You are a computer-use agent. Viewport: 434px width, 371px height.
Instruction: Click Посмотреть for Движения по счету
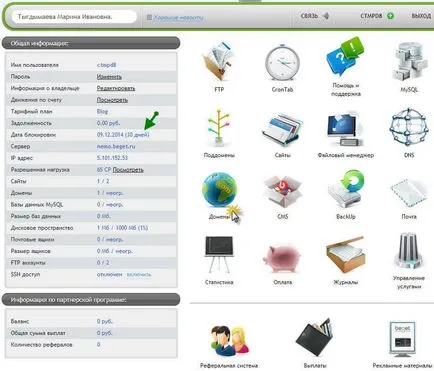pos(112,100)
